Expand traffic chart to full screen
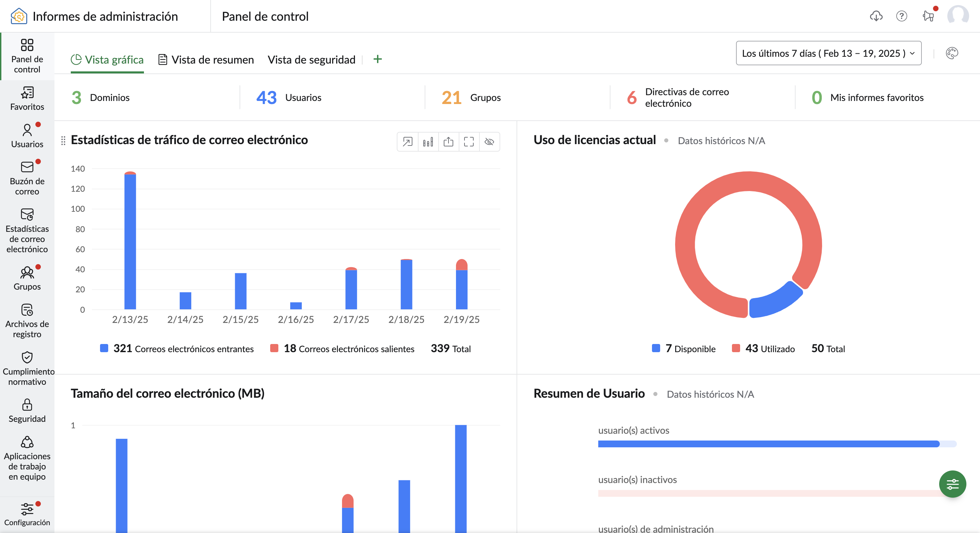The height and width of the screenshot is (533, 980). click(469, 142)
